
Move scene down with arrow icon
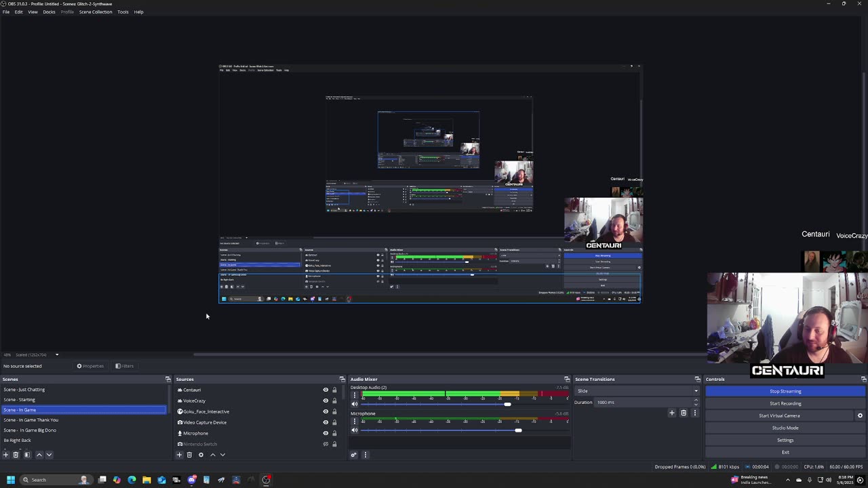click(x=49, y=455)
